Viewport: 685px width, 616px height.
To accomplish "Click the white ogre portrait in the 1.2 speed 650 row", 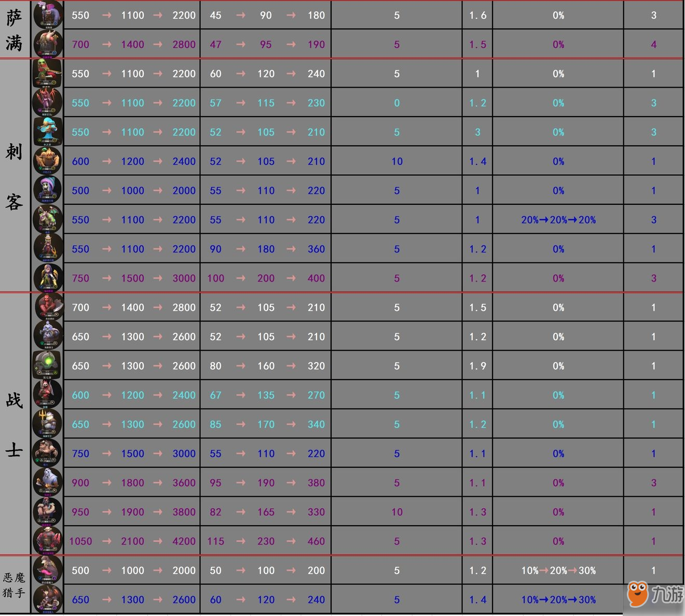I will (x=48, y=336).
